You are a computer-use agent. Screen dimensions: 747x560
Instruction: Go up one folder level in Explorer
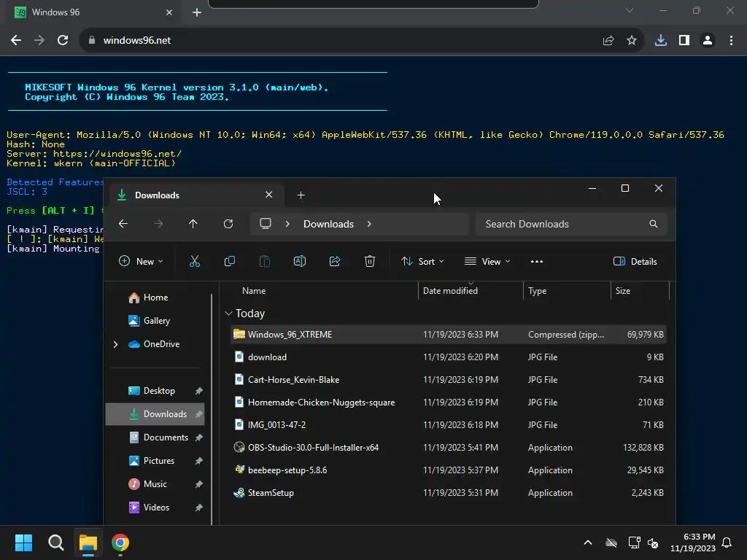click(x=193, y=224)
